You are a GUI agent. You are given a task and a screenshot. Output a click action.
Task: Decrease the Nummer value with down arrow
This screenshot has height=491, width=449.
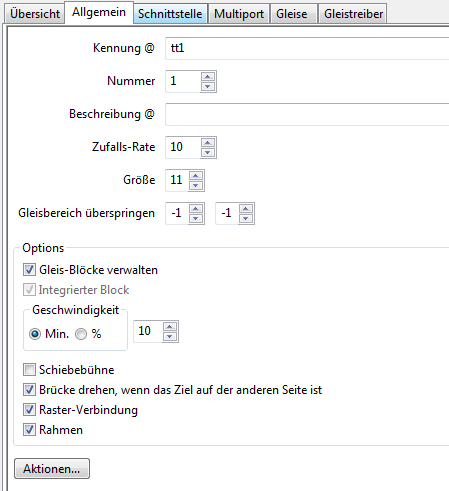coord(208,86)
